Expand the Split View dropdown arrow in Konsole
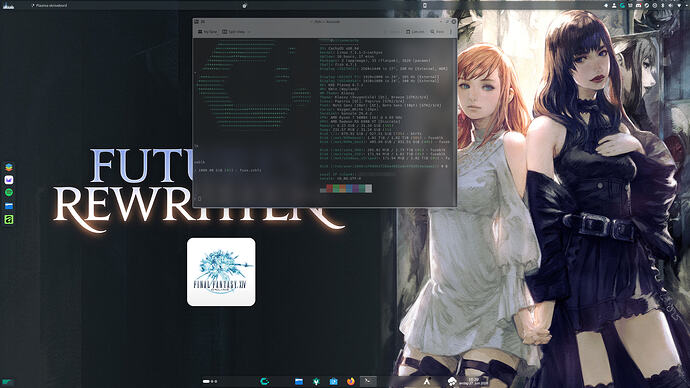This screenshot has height=388, width=690. pyautogui.click(x=249, y=32)
